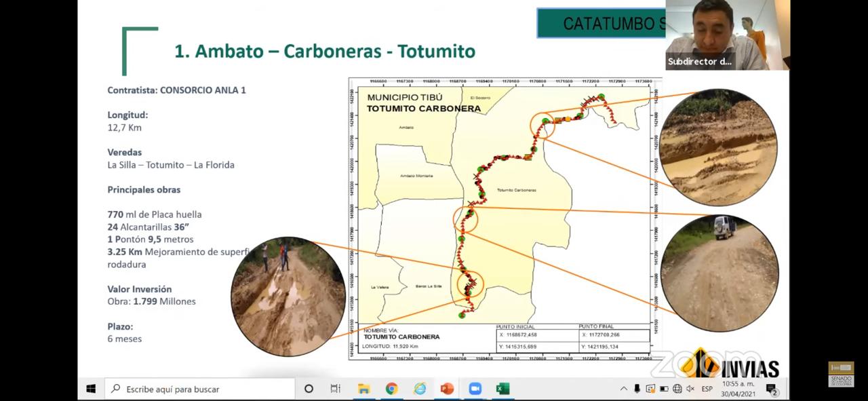Click the clock showing 10:55 a. m.
Image resolution: width=868 pixels, height=401 pixels.
(x=738, y=389)
